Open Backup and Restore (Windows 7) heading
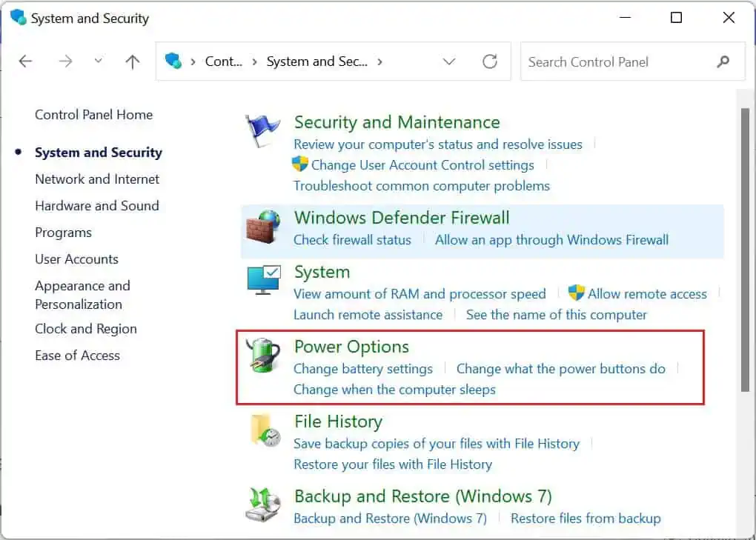This screenshot has width=756, height=540. [x=422, y=496]
